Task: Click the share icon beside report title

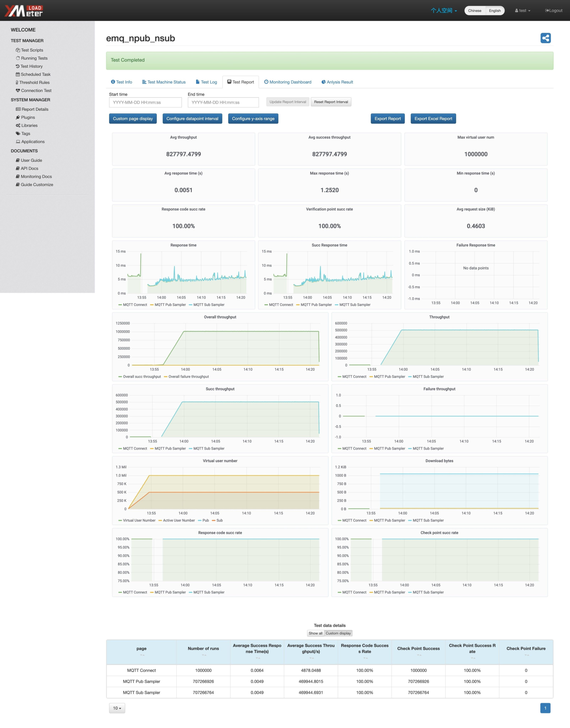Action: [546, 38]
